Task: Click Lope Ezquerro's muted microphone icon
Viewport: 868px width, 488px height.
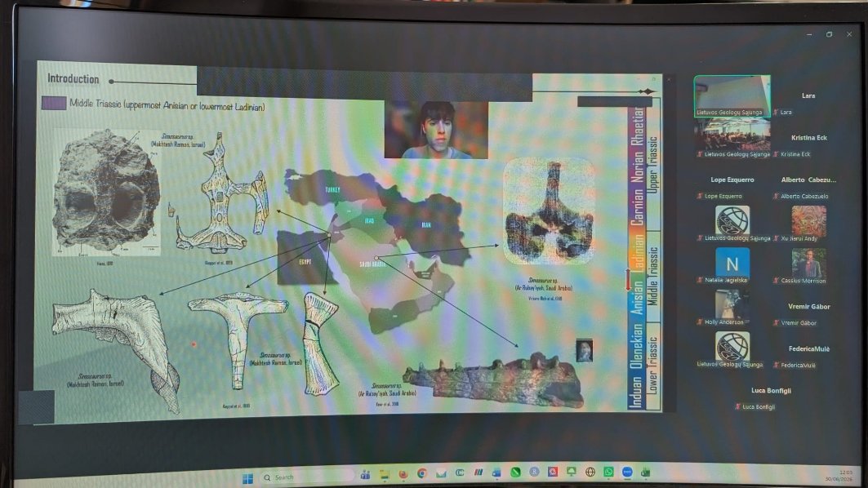Action: (x=700, y=196)
